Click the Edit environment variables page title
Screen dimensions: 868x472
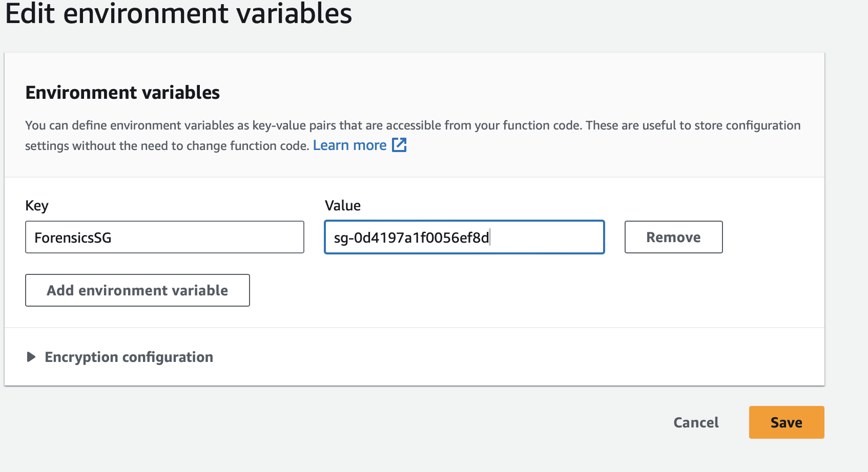coord(178,13)
